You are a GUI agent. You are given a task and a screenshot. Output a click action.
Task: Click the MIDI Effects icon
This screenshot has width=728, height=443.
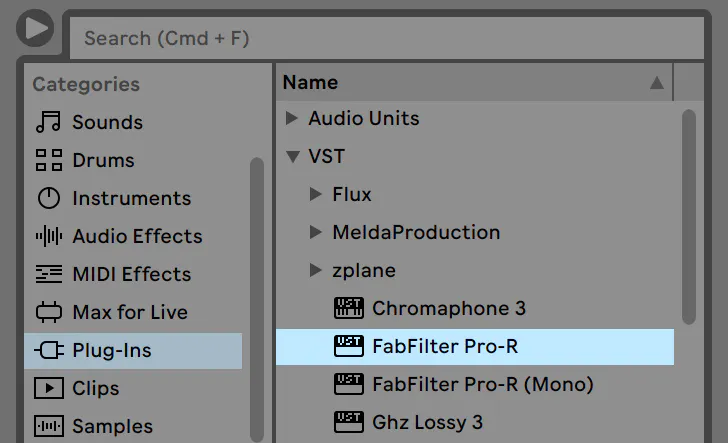48,274
